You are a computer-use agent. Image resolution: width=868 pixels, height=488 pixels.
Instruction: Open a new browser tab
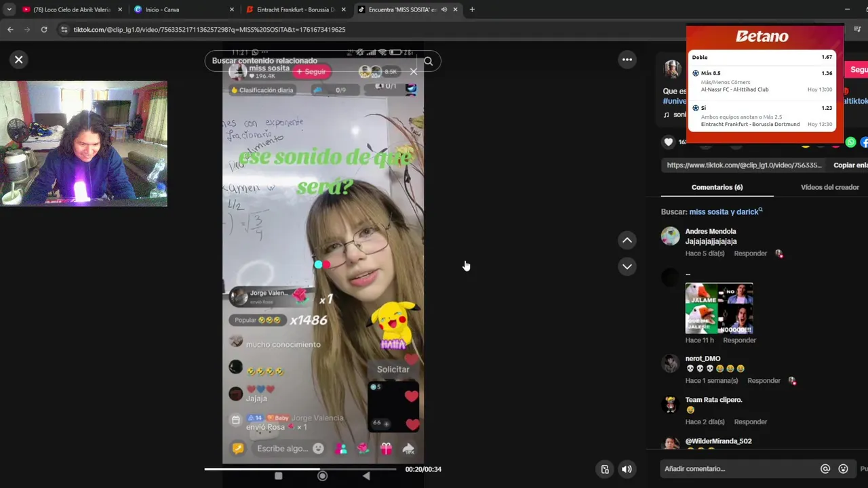[x=472, y=9]
